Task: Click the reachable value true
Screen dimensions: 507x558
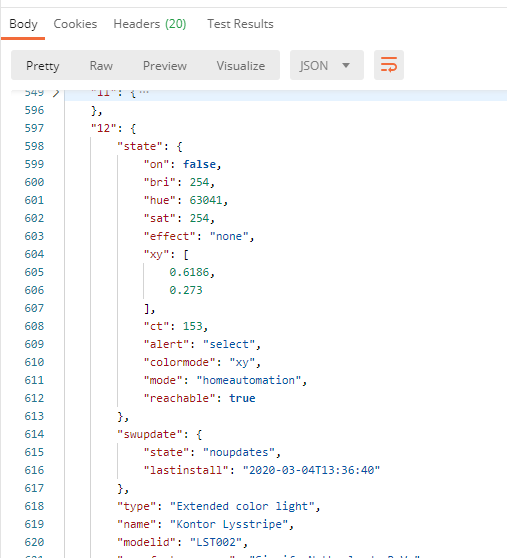Action: point(242,398)
